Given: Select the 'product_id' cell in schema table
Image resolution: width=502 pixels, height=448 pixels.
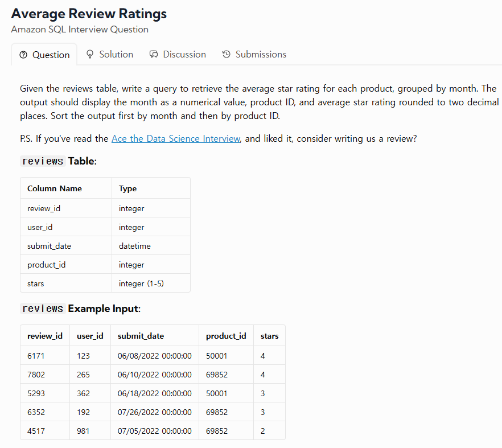Looking at the screenshot, I should click(x=66, y=265).
